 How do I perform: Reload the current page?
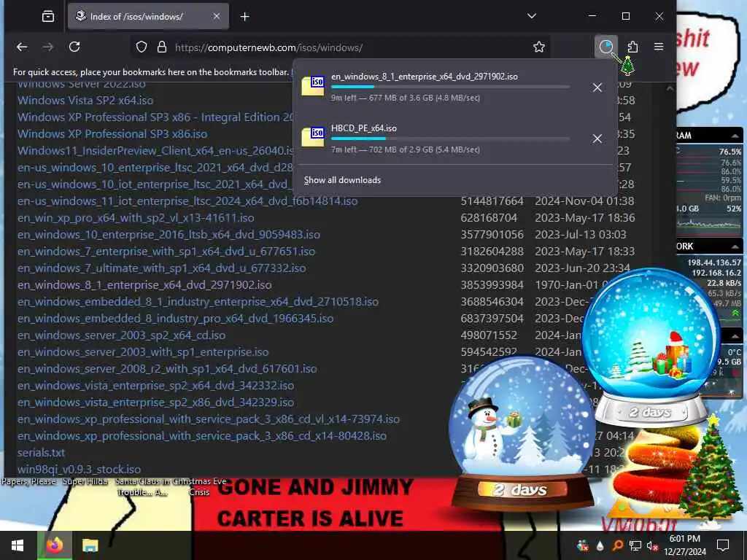tap(74, 47)
